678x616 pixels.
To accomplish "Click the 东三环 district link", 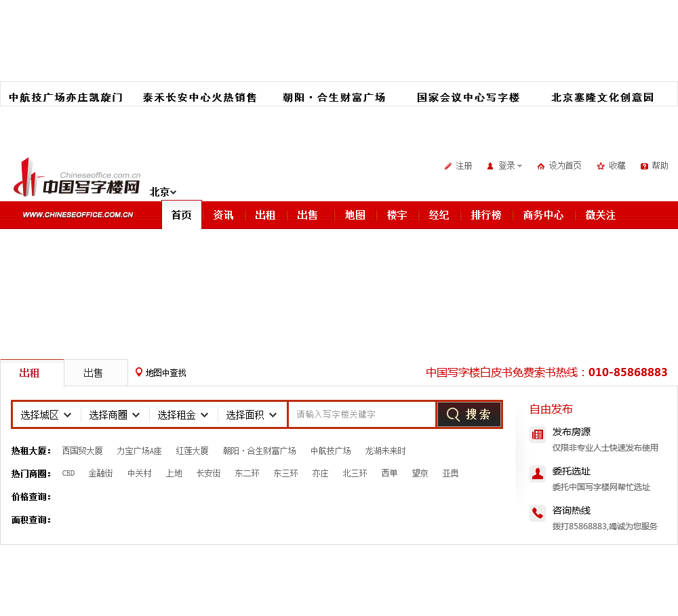I will click(286, 473).
